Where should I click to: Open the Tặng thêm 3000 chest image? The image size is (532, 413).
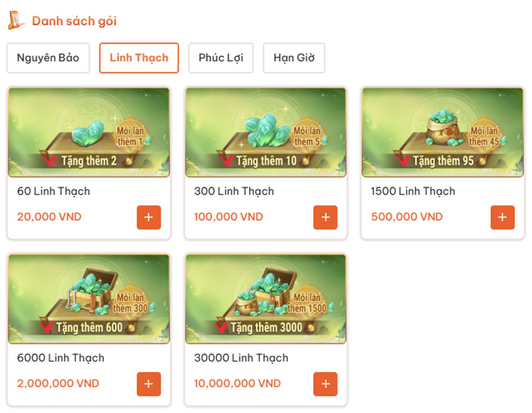pos(265,299)
